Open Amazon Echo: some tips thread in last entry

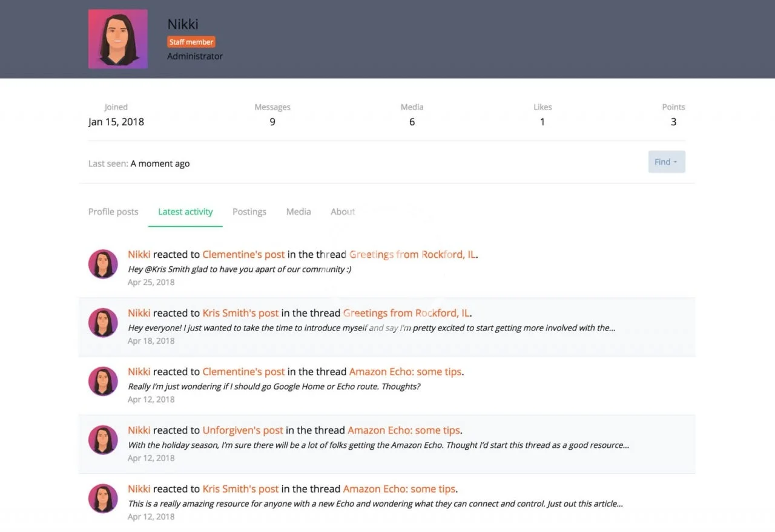399,489
